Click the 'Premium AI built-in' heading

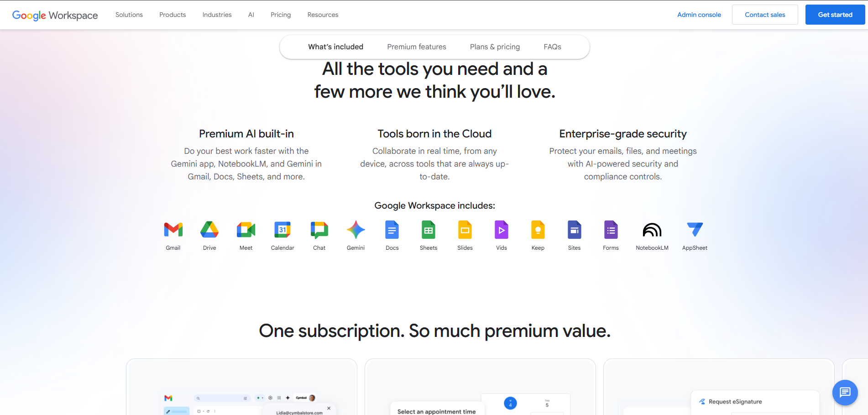pos(246,134)
